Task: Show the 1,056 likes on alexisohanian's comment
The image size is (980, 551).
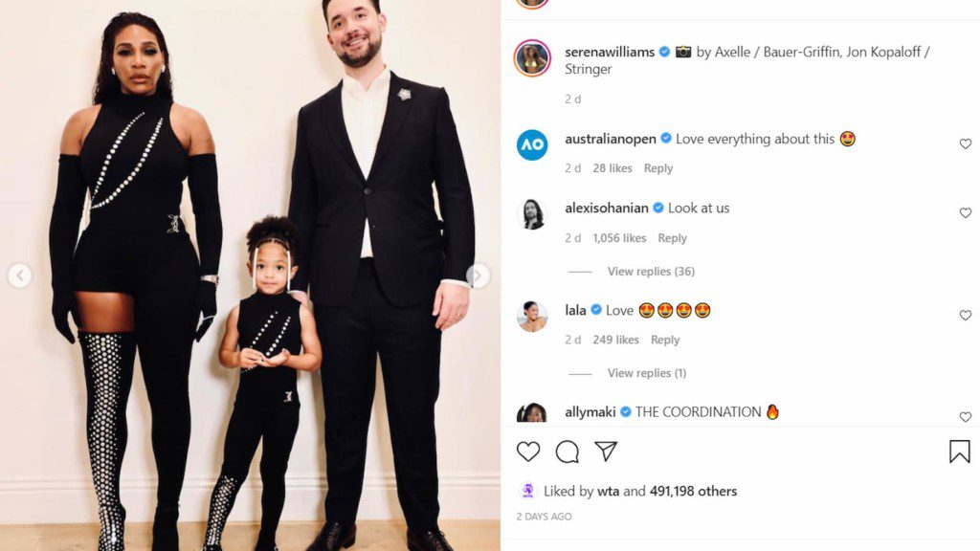Action: (619, 238)
